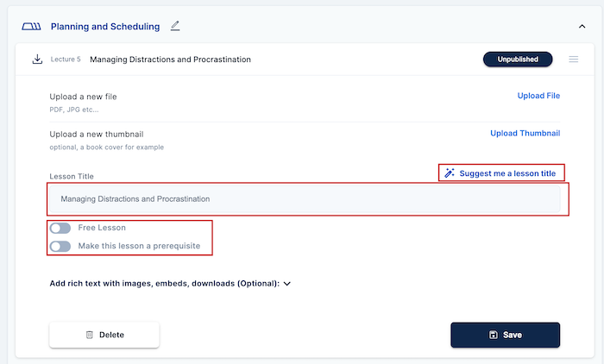The height and width of the screenshot is (364, 604).
Task: Click the reorder handle for Lecture 5
Action: [574, 60]
